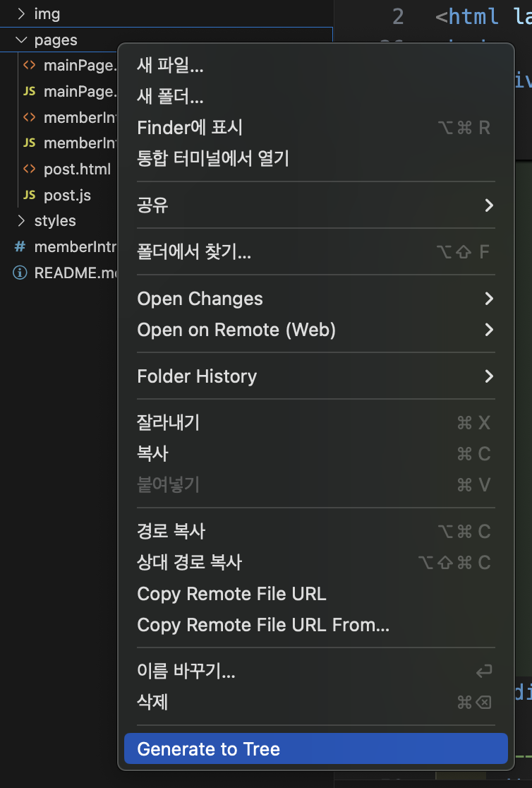Click the JS icon beside post.js

[x=29, y=195]
